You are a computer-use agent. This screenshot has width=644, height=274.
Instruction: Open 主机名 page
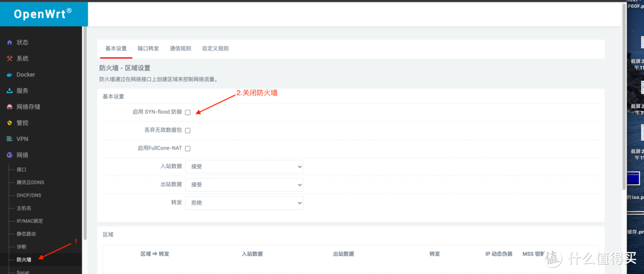click(24, 208)
